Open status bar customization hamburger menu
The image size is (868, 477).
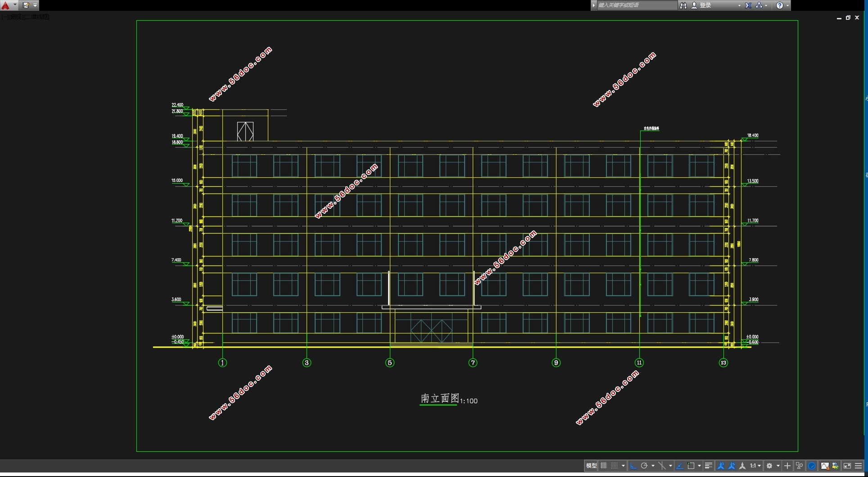(x=858, y=466)
